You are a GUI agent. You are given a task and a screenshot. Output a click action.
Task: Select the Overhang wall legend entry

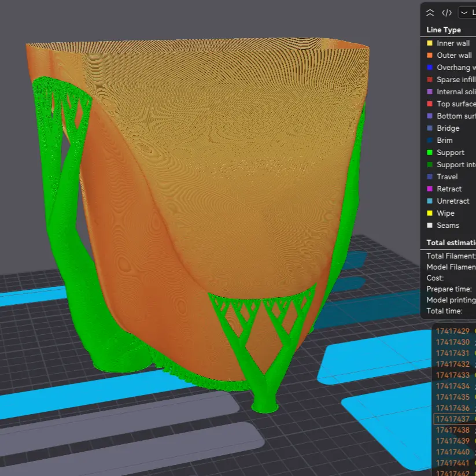(x=456, y=67)
